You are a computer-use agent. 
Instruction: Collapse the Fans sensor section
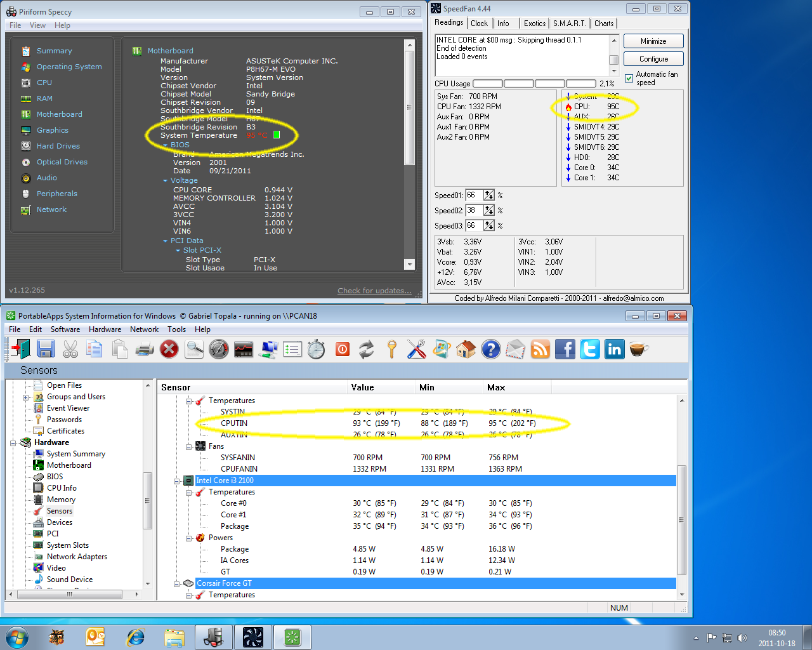tap(189, 447)
